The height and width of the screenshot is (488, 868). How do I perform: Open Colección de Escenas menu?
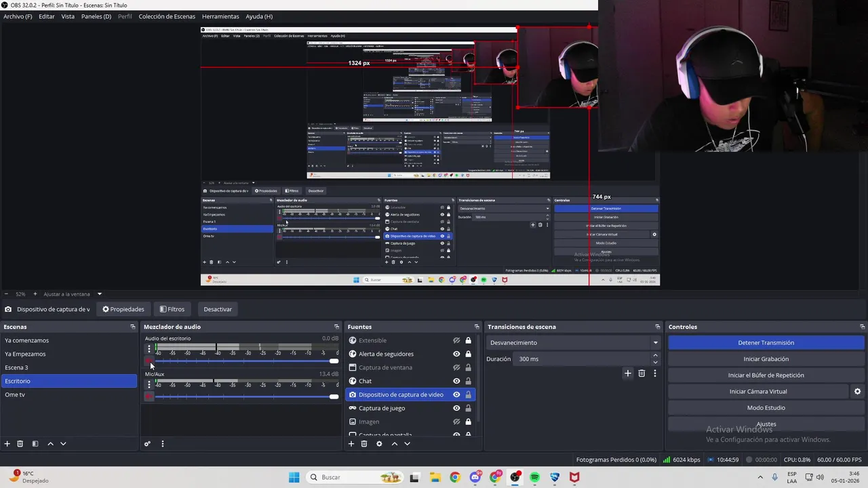coord(167,16)
